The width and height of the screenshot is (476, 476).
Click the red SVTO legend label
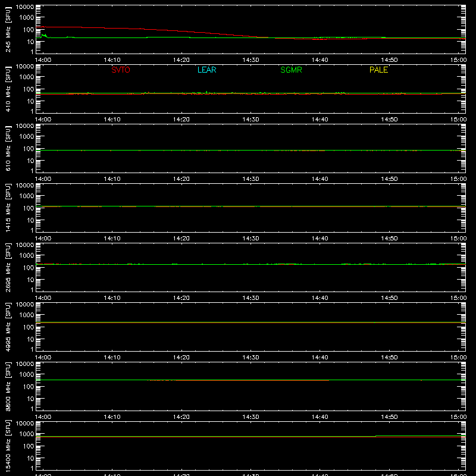tap(121, 70)
